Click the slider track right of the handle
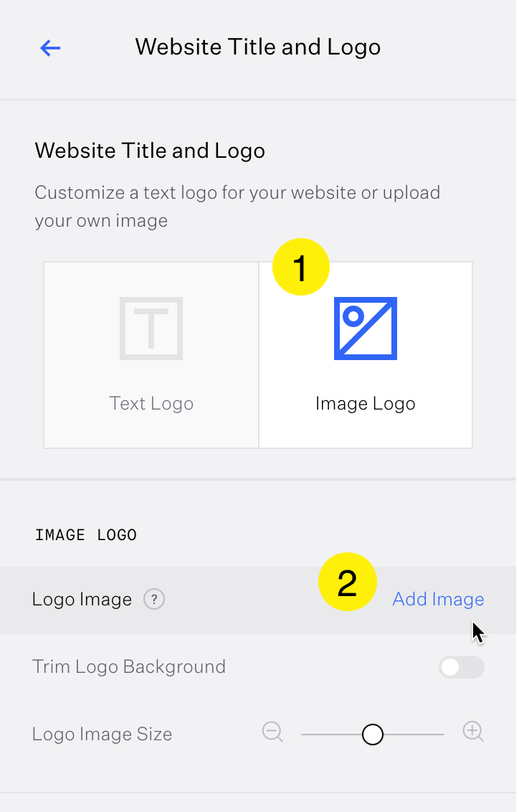The height and width of the screenshot is (812, 519). [414, 735]
